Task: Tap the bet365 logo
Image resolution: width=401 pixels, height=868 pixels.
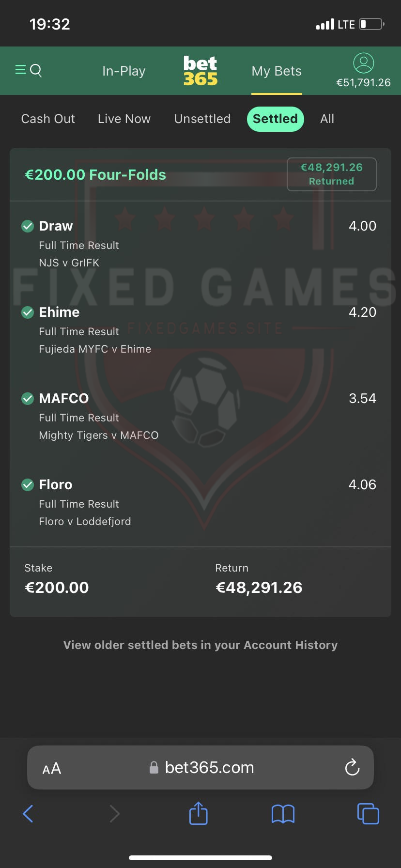Action: point(200,71)
